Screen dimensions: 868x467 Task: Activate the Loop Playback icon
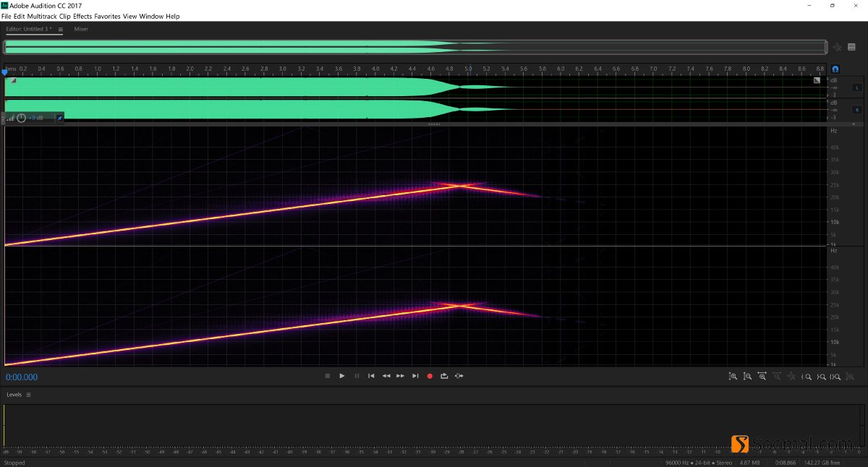point(444,376)
